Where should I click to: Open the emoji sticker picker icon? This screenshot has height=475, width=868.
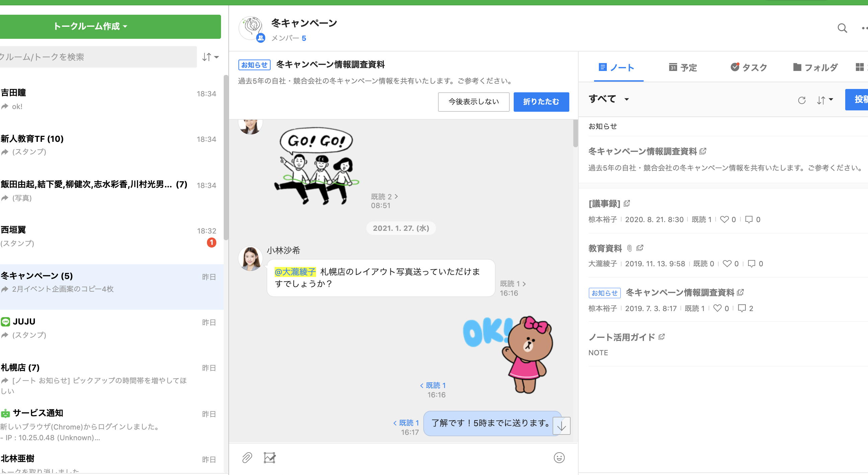[x=559, y=458]
